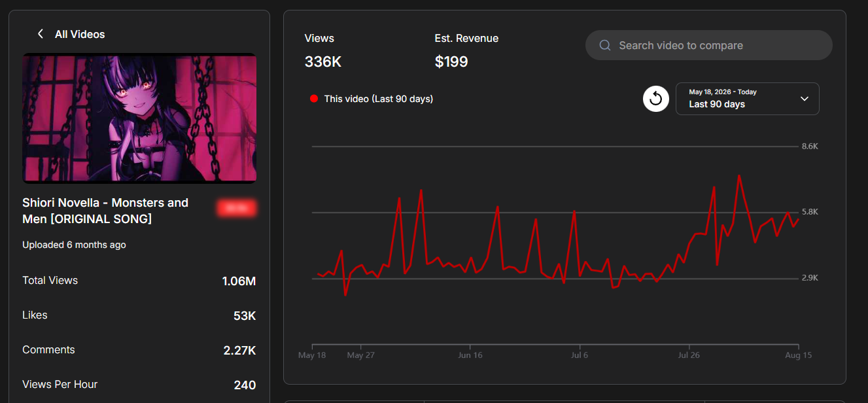The image size is (868, 403).
Task: Click the Likes label
Action: point(35,315)
